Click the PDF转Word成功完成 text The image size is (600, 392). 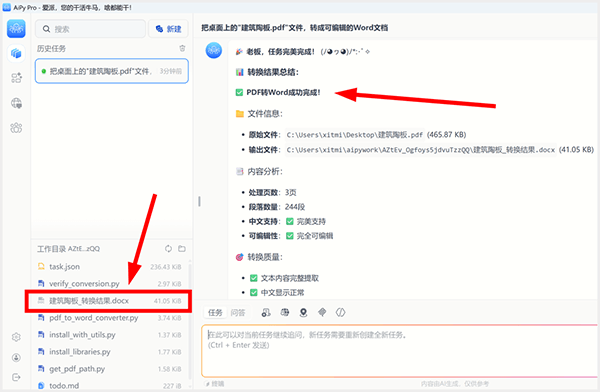point(283,92)
